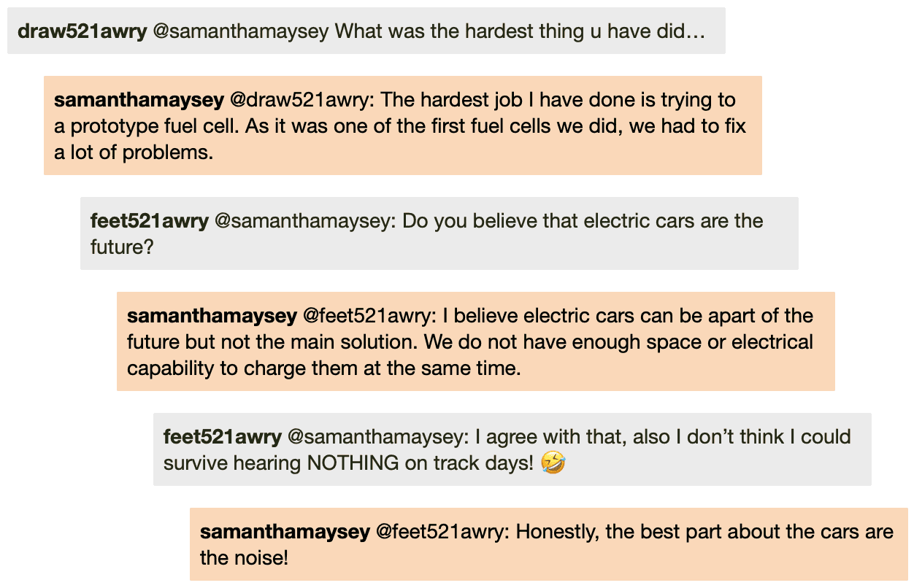This screenshot has height=588, width=914.
Task: Click @feet521awry mention in the noise reply
Action: (x=443, y=532)
